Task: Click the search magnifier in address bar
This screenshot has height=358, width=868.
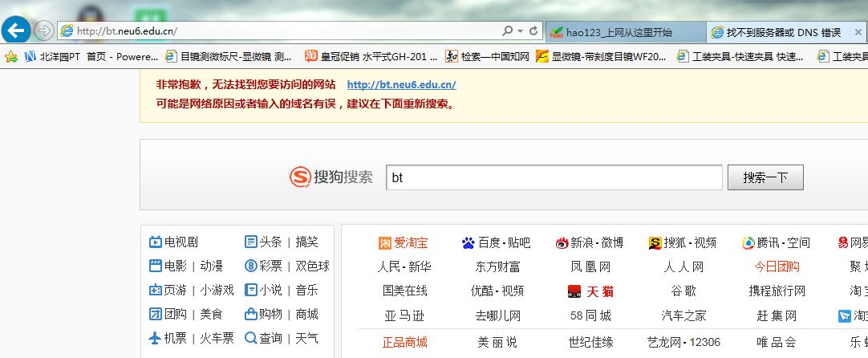Action: [507, 31]
